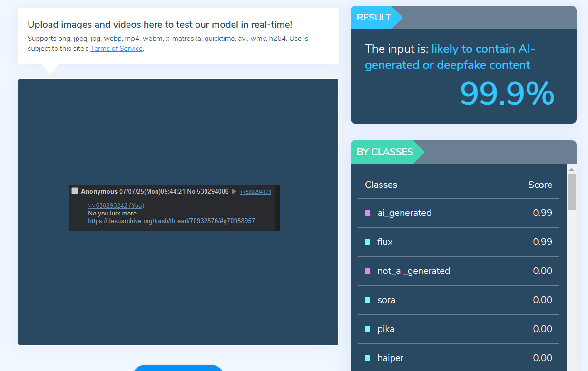Click the 0.99 score for flux

542,242
